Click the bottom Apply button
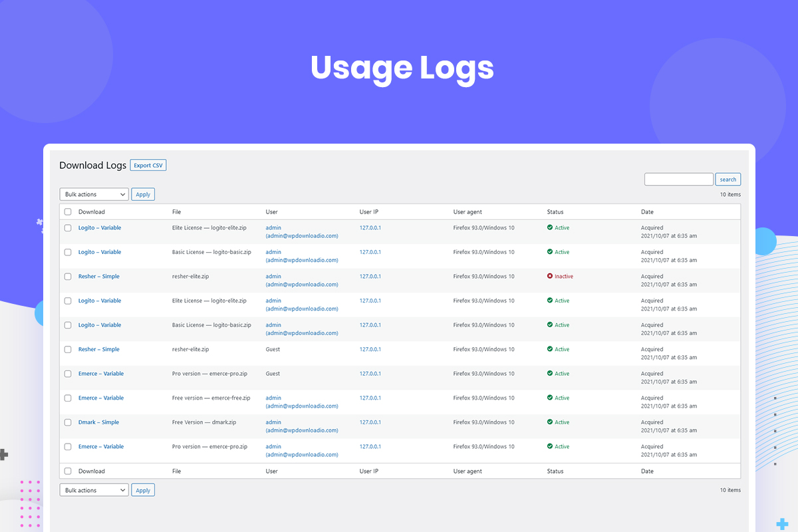Image resolution: width=798 pixels, height=532 pixels. [143, 490]
